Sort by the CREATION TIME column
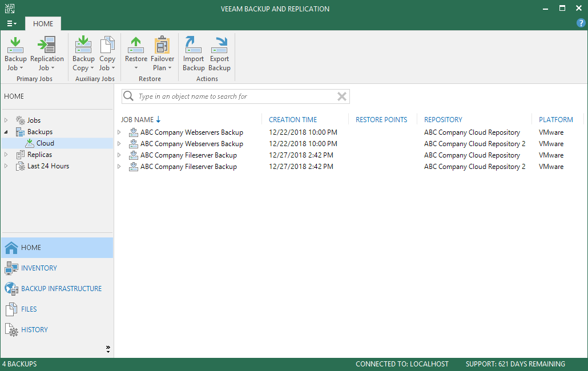 (293, 119)
